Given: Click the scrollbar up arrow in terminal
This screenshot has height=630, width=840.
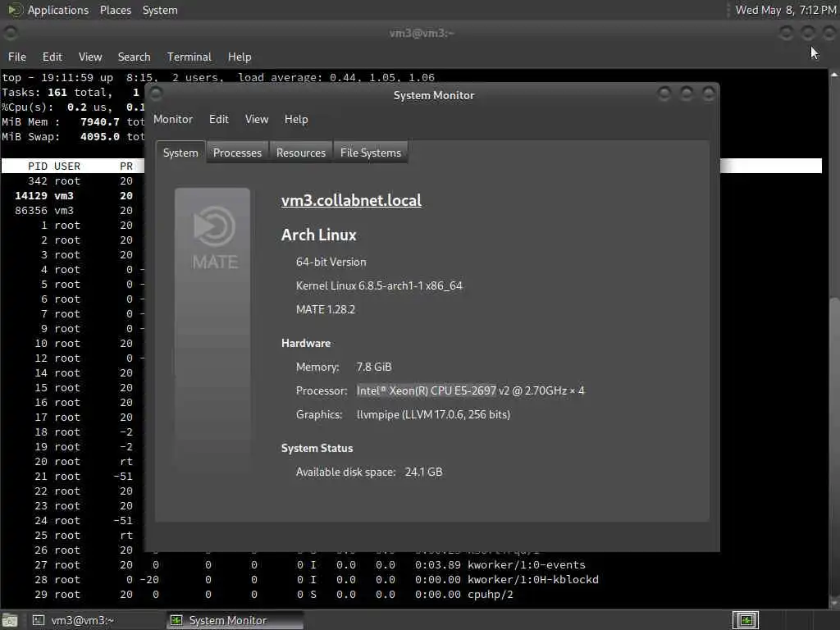Looking at the screenshot, I should 834,75.
